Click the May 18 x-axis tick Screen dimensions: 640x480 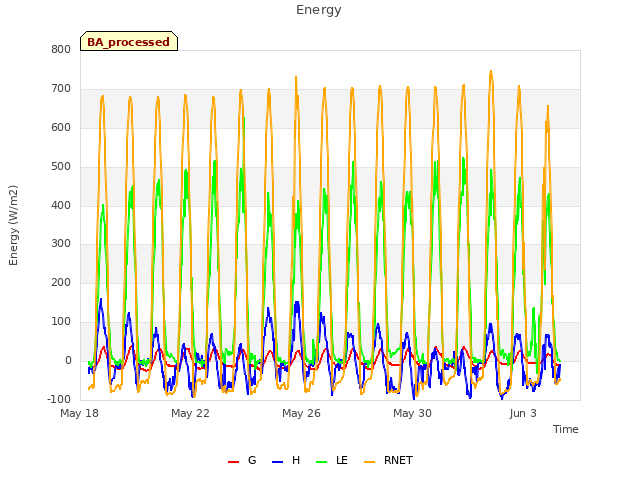click(x=80, y=413)
